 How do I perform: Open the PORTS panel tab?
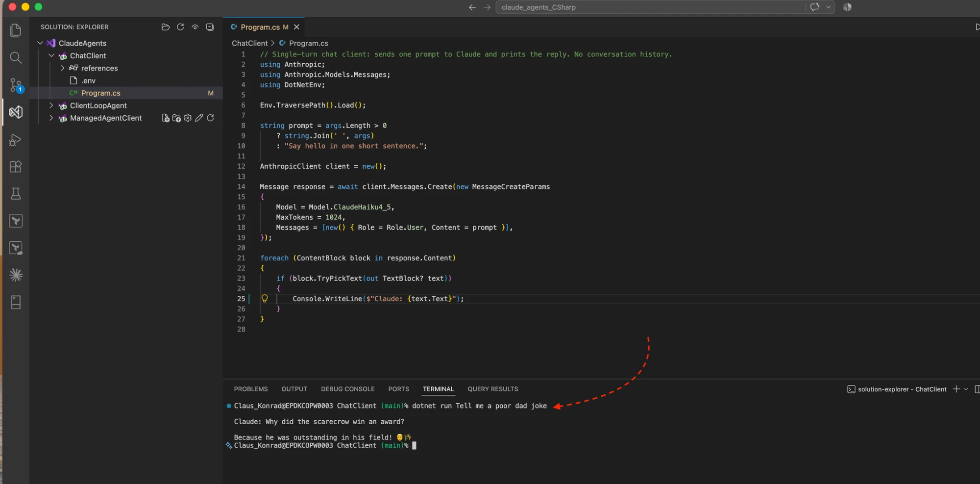[x=398, y=389]
